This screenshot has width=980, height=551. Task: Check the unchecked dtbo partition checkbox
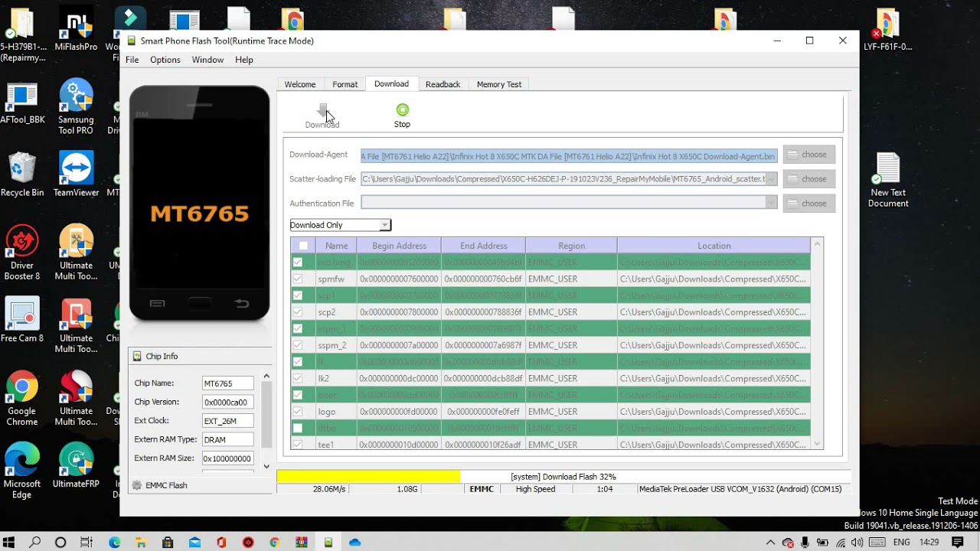pos(298,428)
